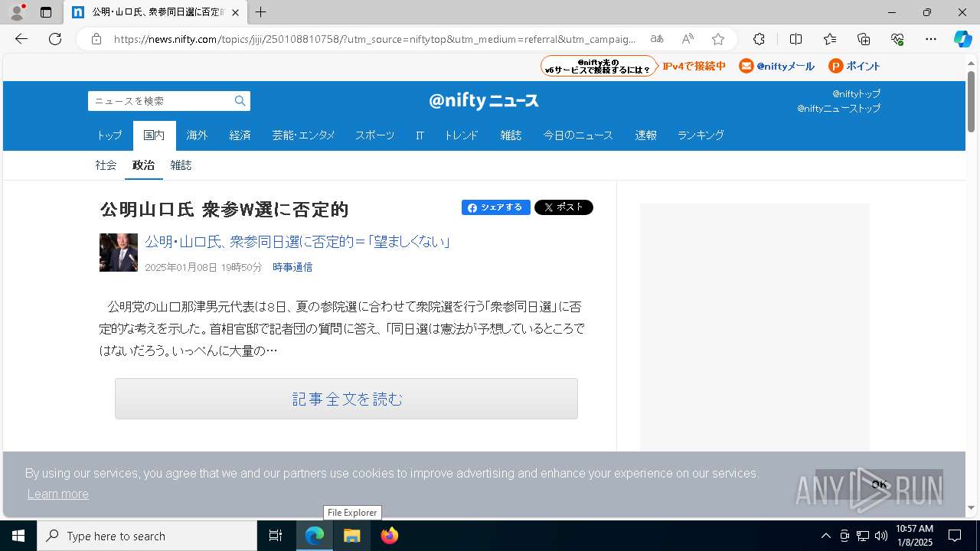Switch to 社会 subcategory
The width and height of the screenshot is (980, 551).
coord(106,165)
